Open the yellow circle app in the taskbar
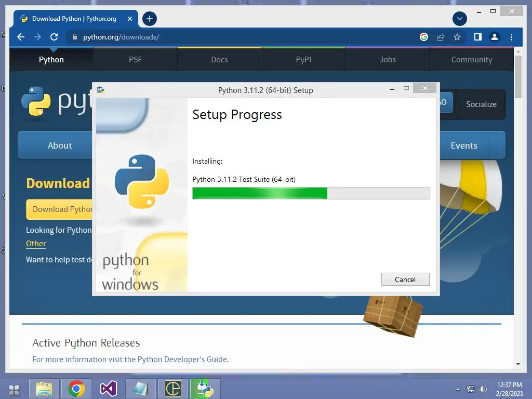Image resolution: width=532 pixels, height=399 pixels. click(x=172, y=389)
